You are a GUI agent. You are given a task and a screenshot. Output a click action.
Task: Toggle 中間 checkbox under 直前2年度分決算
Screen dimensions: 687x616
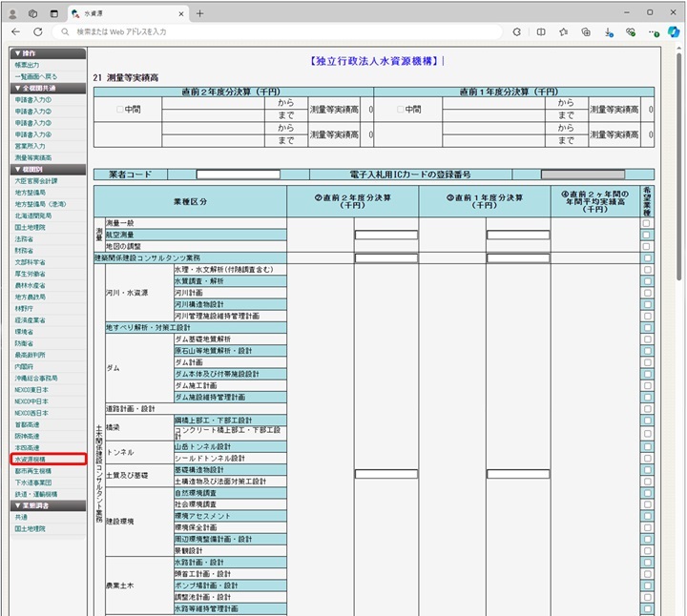click(x=119, y=110)
